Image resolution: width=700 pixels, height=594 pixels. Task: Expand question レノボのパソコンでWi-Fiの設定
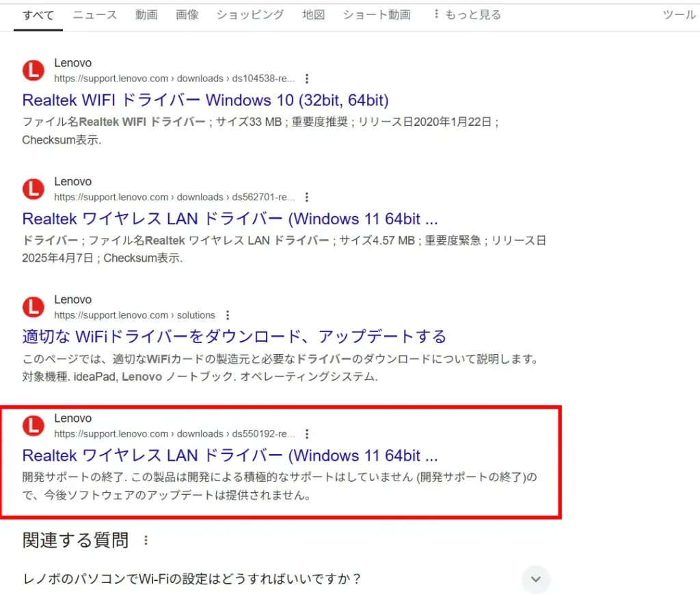536,579
